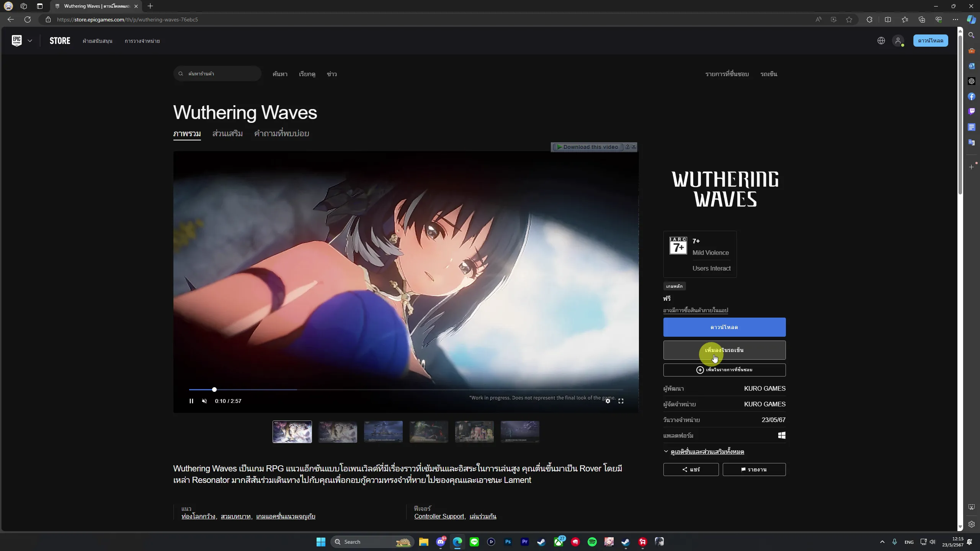
Task: Enter fullscreen video mode
Action: pyautogui.click(x=621, y=401)
